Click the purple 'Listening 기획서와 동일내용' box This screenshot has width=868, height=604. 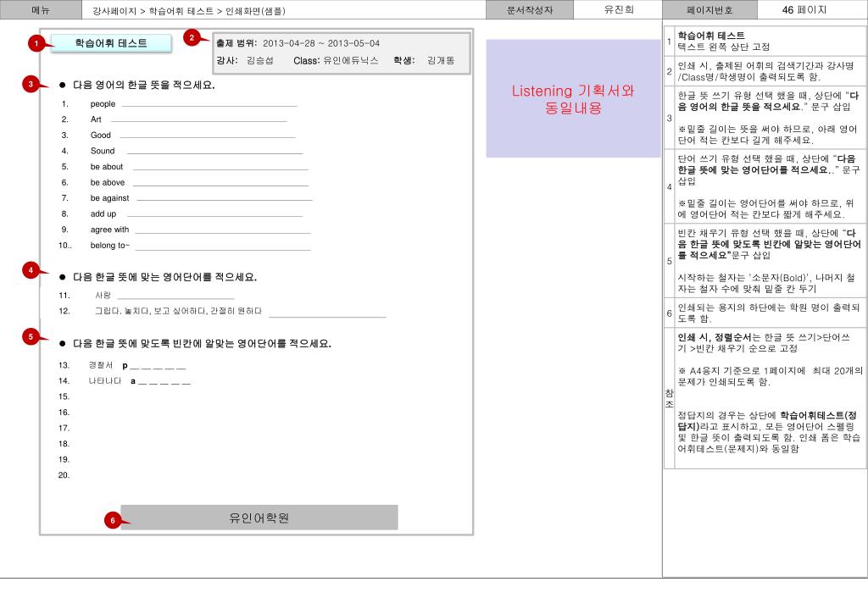coord(573,98)
